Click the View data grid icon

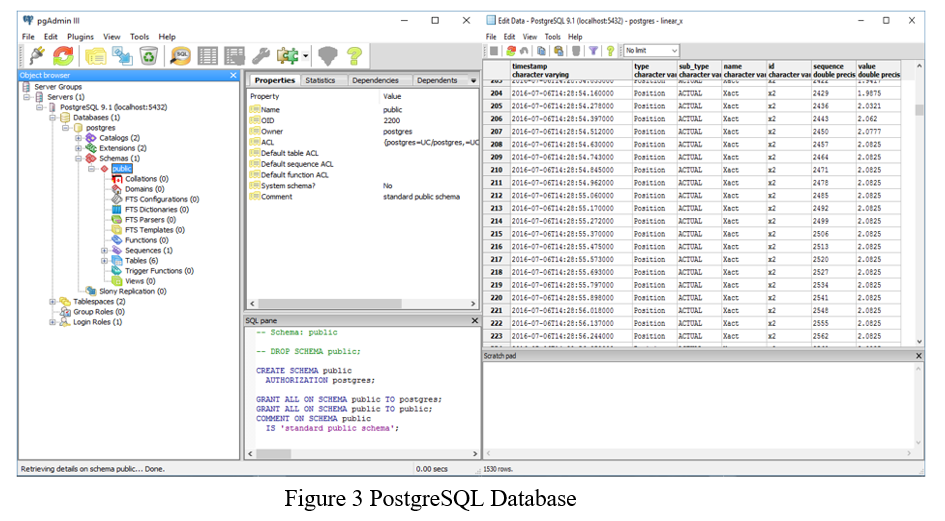pyautogui.click(x=207, y=56)
